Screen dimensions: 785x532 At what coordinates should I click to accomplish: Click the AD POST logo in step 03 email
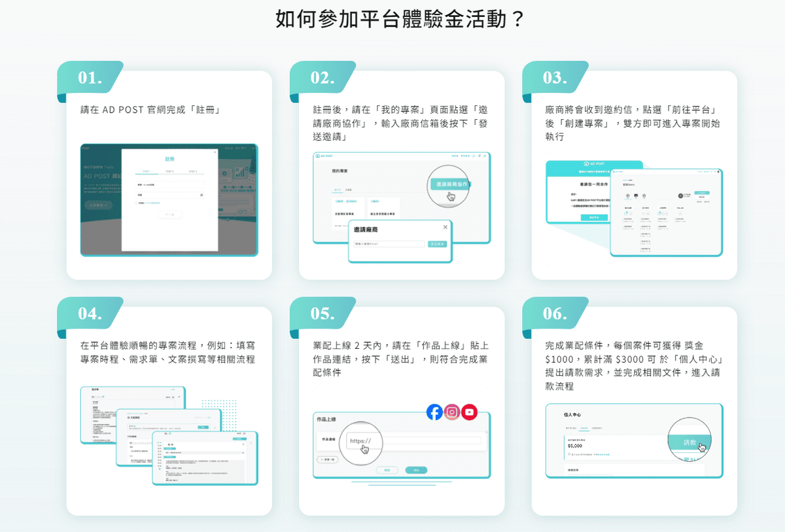(594, 164)
